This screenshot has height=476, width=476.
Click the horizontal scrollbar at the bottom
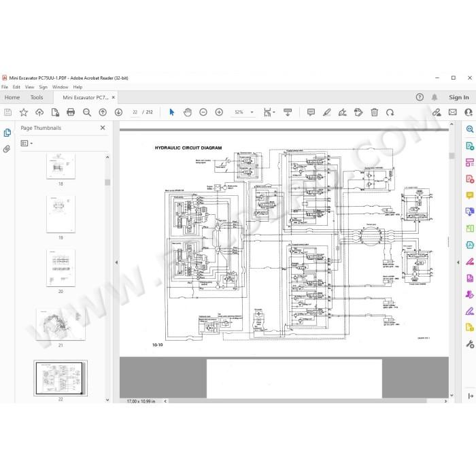(x=298, y=401)
